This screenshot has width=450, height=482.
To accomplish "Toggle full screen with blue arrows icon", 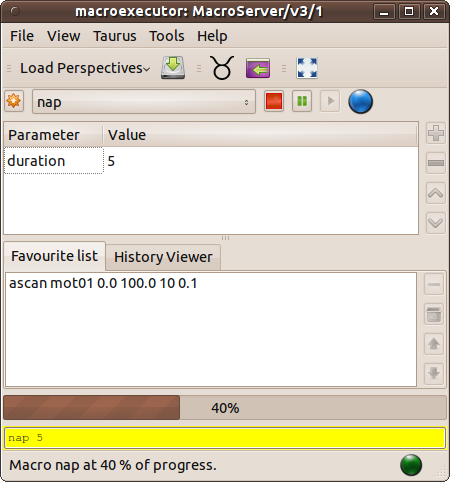I will point(307,68).
